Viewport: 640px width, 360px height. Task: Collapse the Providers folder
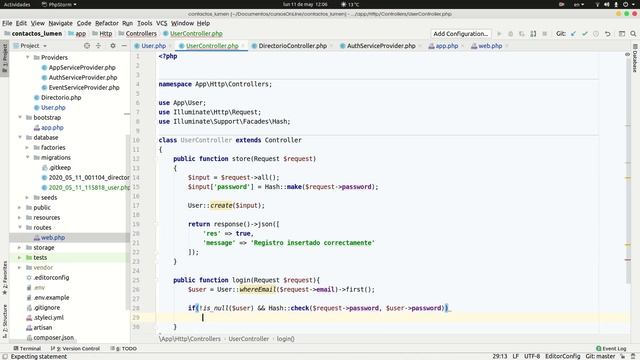pyautogui.click(x=28, y=58)
